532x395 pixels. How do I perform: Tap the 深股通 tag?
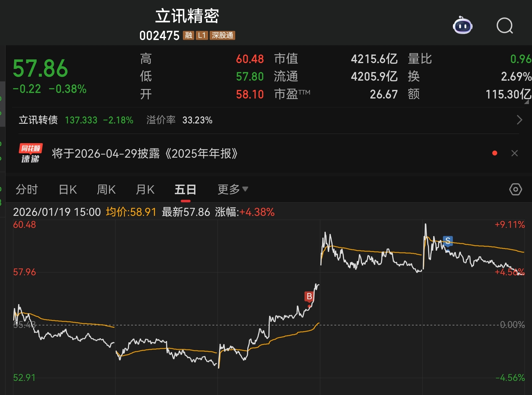click(222, 35)
